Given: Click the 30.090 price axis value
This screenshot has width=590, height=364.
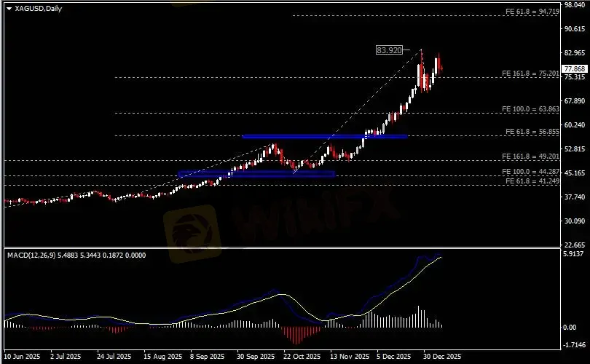Looking at the screenshot, I should click(574, 221).
